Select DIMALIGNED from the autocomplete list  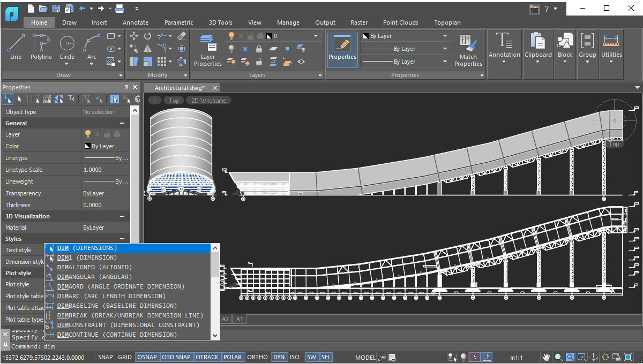tap(94, 267)
